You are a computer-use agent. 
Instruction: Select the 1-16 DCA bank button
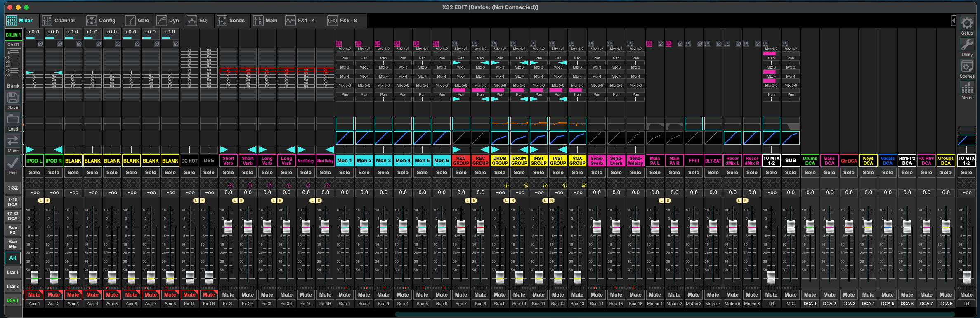click(13, 202)
